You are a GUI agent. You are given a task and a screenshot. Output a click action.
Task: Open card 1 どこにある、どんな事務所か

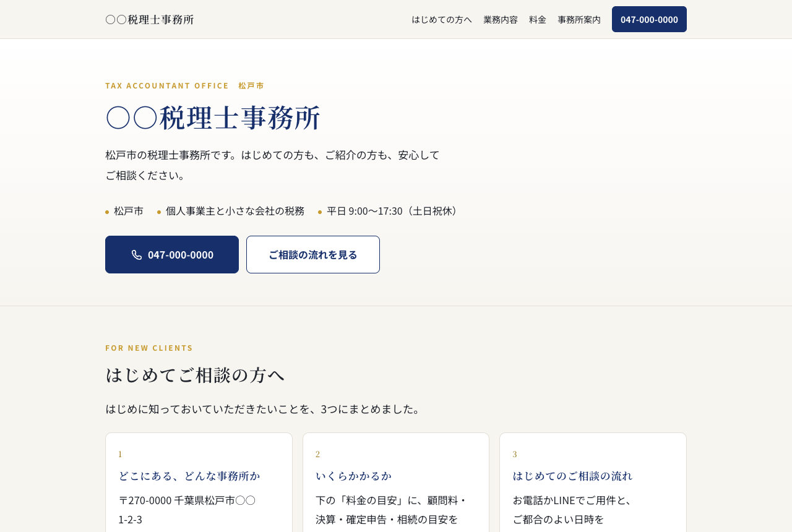[x=189, y=476]
